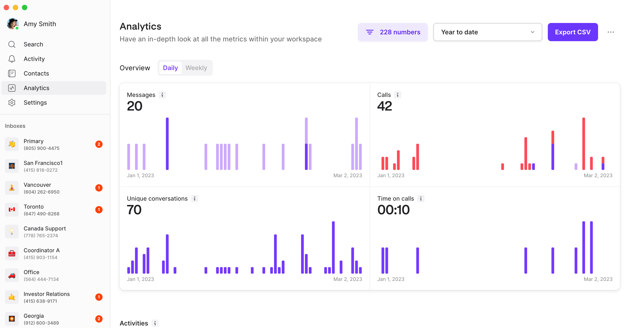This screenshot has height=328, width=644.
Task: Click the Activity icon in sidebar
Action: (x=12, y=59)
